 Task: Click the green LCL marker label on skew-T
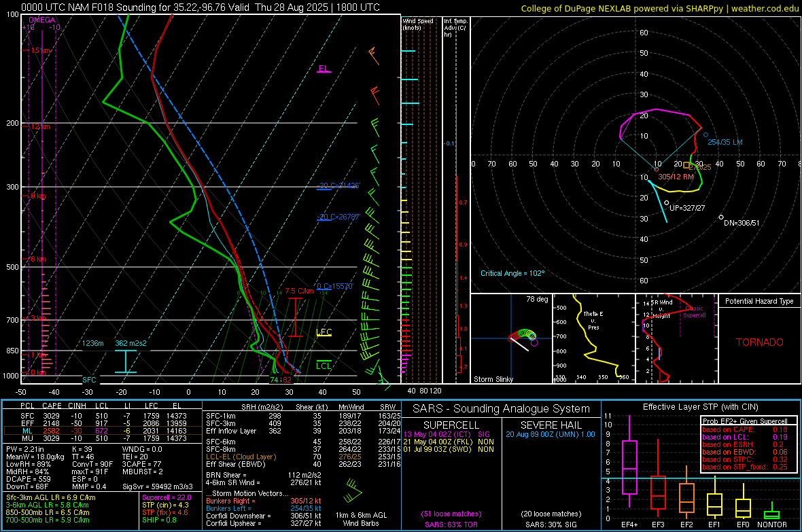324,366
